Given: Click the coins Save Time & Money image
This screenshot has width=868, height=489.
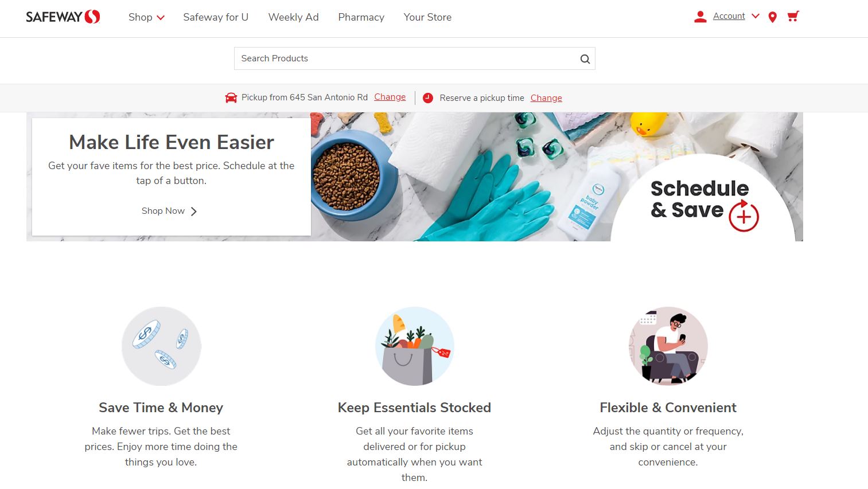Looking at the screenshot, I should (x=161, y=346).
